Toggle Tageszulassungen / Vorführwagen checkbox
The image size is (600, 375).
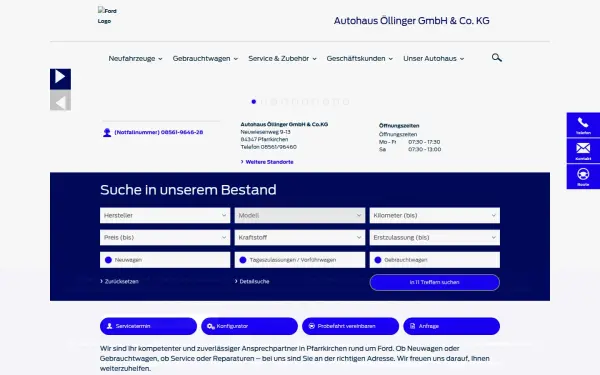(243, 260)
